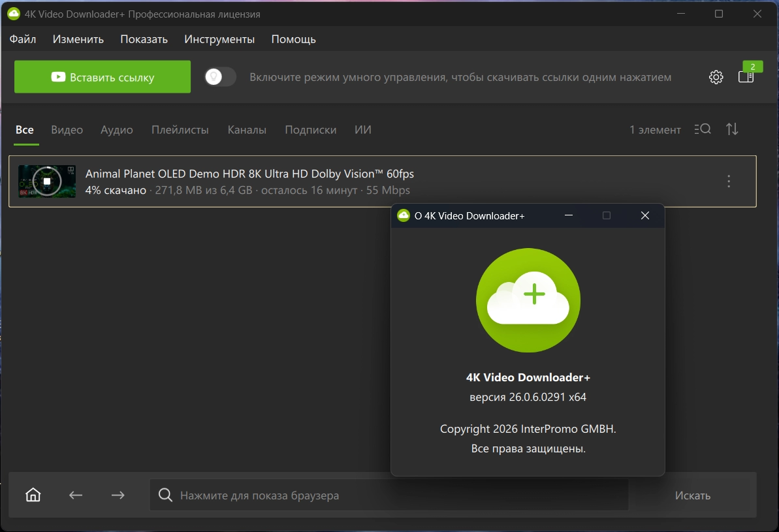Screen dimensions: 779x532
Task: Open the Помощь menu
Action: click(x=294, y=39)
